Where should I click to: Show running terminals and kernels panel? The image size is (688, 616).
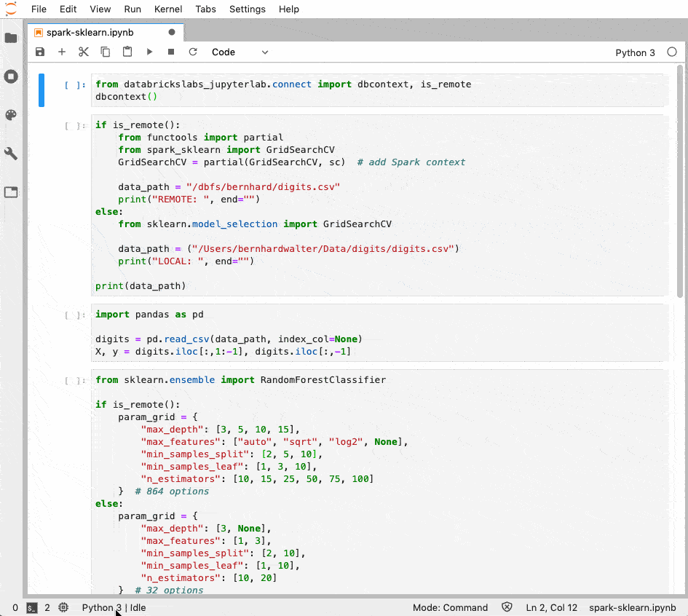pyautogui.click(x=11, y=76)
